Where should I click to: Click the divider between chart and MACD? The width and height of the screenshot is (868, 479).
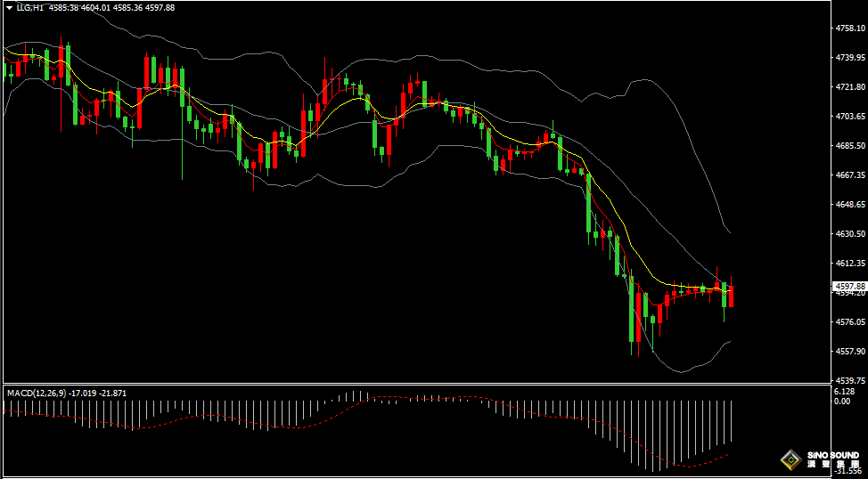tap(419, 384)
